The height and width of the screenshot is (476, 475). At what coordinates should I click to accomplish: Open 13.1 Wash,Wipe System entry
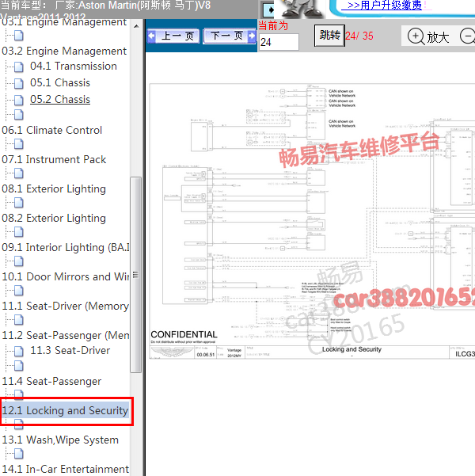point(60,440)
